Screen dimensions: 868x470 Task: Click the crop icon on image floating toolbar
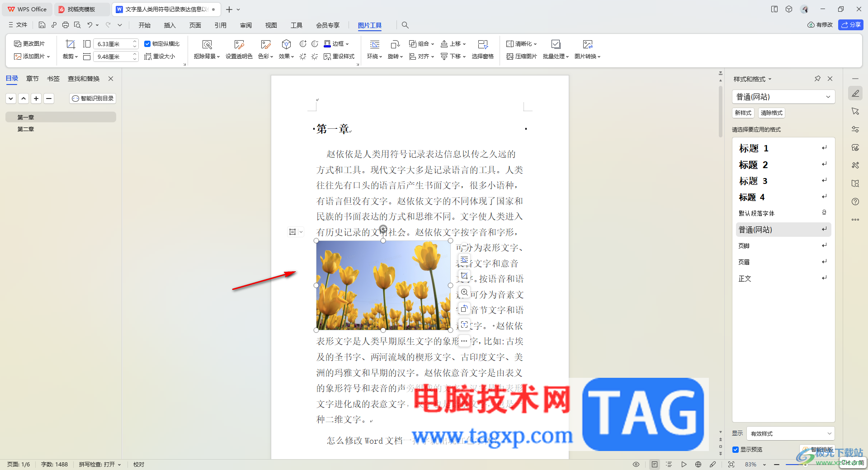coord(464,276)
